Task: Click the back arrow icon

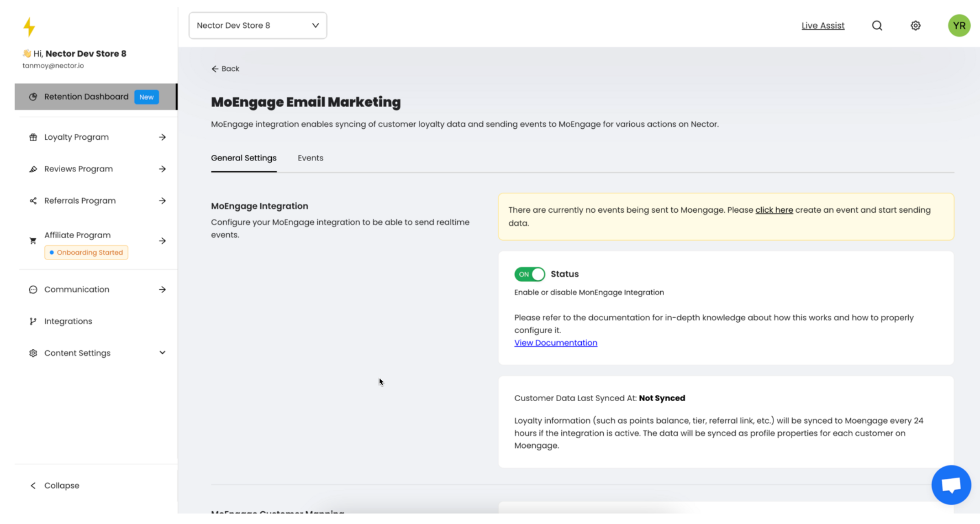Action: click(215, 69)
